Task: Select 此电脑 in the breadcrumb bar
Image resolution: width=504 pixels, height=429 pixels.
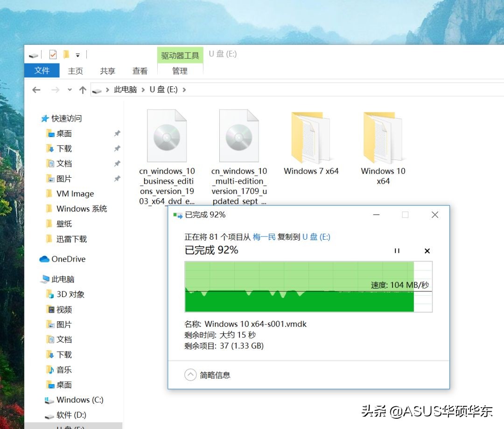Action: 125,90
